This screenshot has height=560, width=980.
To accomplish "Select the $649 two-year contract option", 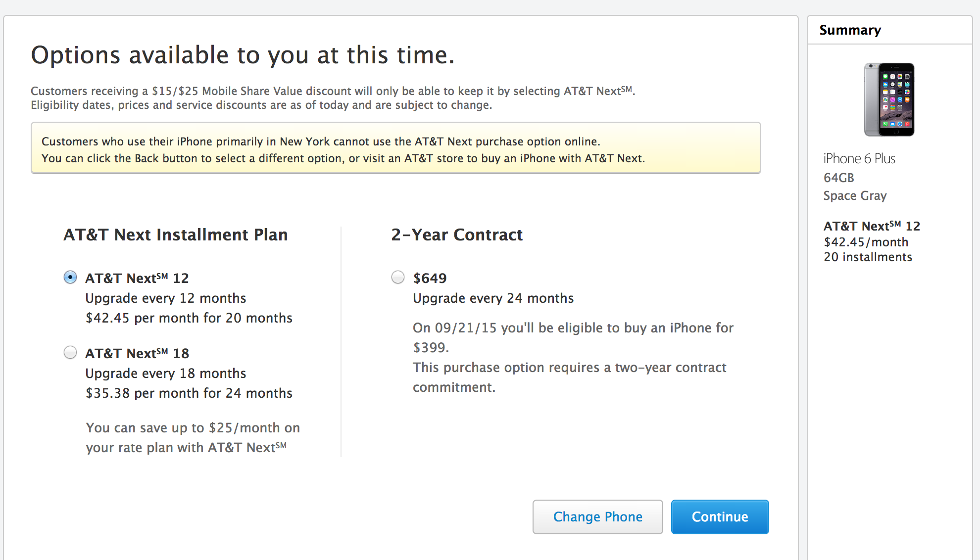I will [x=398, y=277].
